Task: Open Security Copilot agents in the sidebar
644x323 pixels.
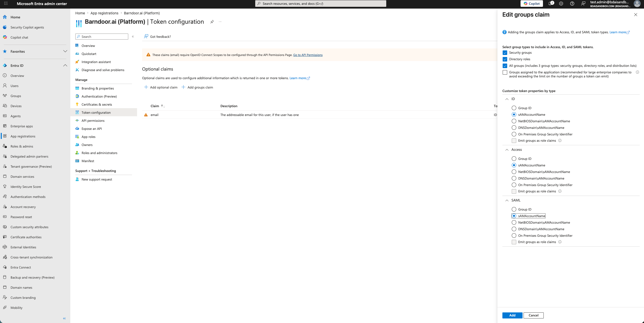Action: 27,27
